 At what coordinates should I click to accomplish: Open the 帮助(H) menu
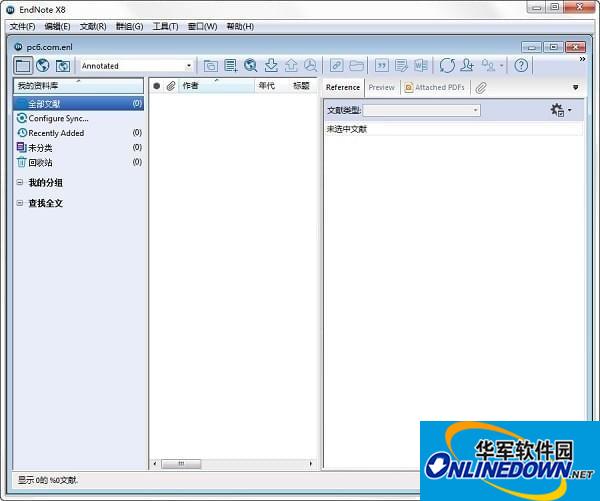click(240, 26)
